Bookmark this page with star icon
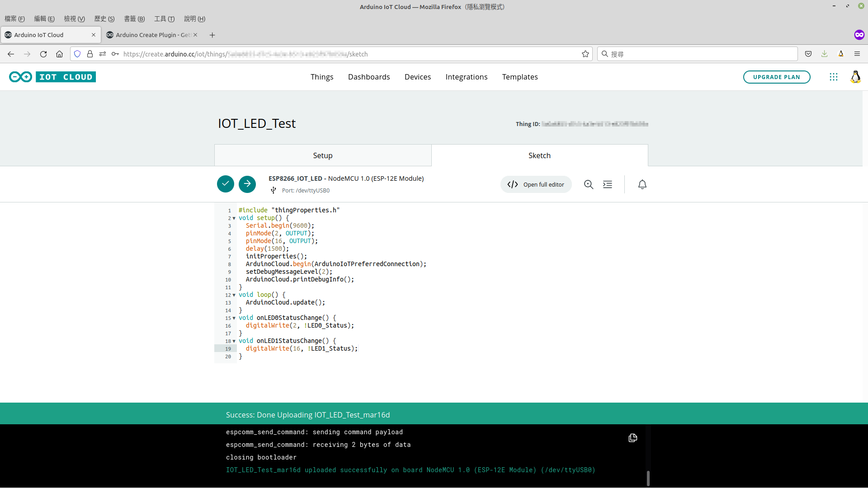This screenshot has height=488, width=868. [585, 54]
